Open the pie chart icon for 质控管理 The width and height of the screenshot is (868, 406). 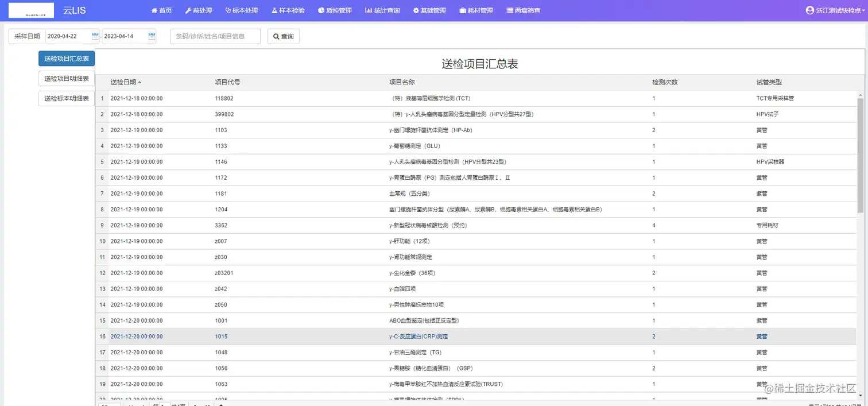(322, 10)
